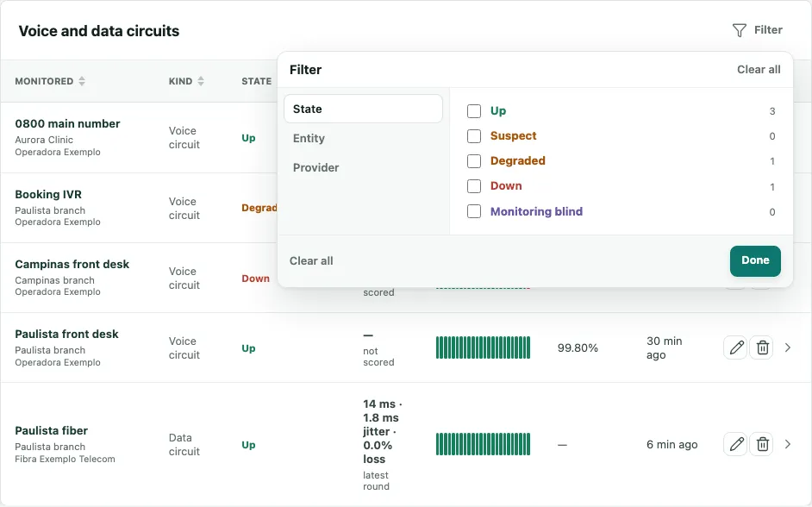Screen dimensions: 812x507
Task: Click the '14 ms · 1.8 ms jitter' quality value
Action: pos(382,431)
